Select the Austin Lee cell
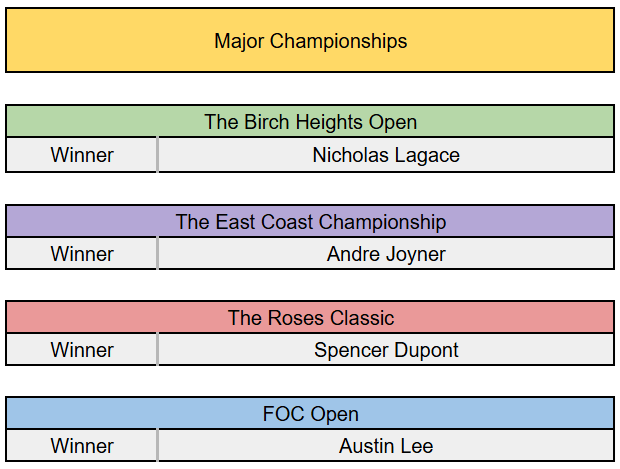This screenshot has width=620, height=469. [x=386, y=446]
